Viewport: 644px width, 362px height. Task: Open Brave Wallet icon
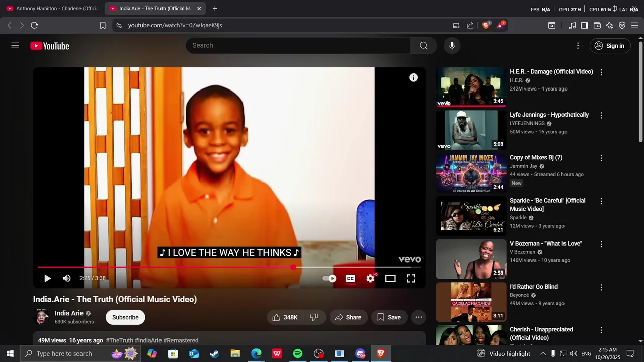[597, 25]
